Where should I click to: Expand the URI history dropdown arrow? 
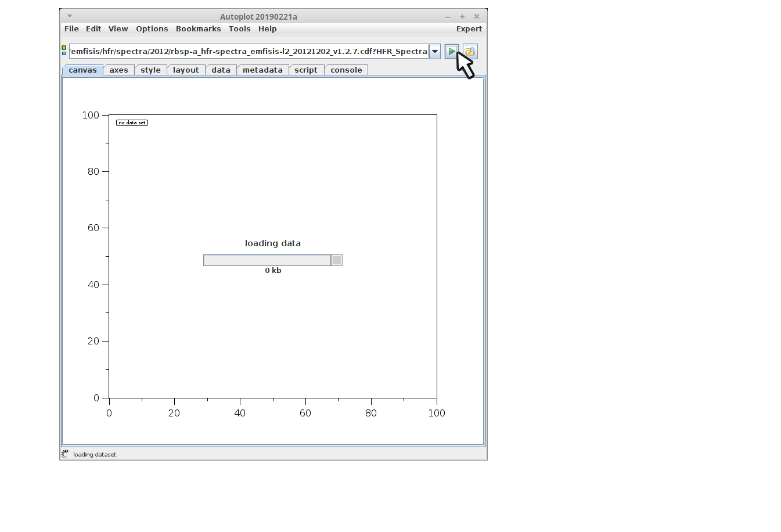[434, 52]
